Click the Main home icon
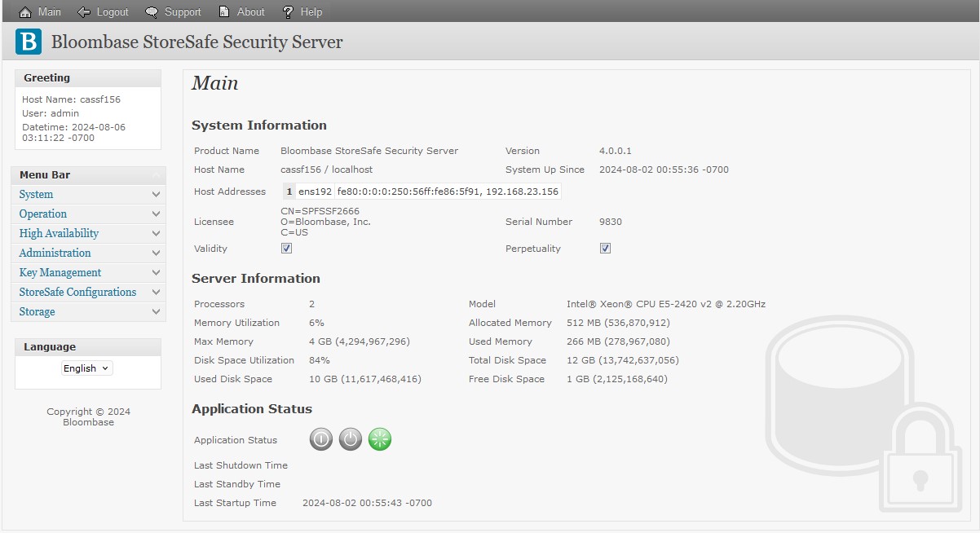The width and height of the screenshot is (980, 533). (24, 11)
